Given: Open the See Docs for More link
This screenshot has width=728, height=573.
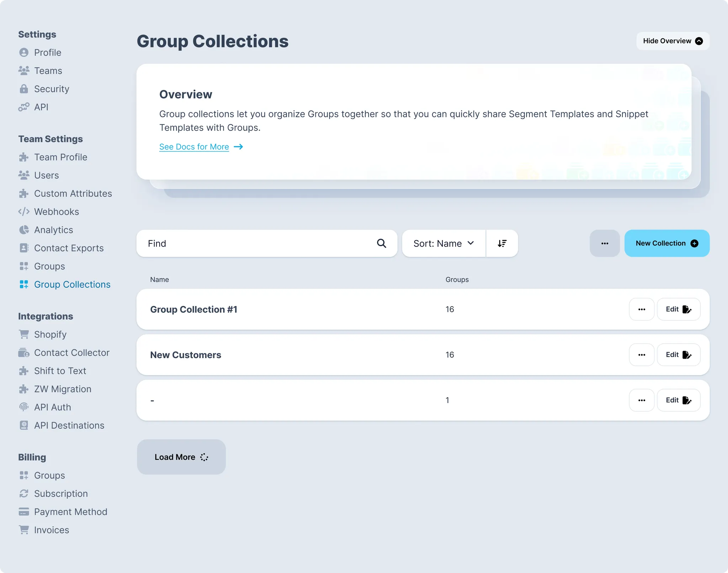Looking at the screenshot, I should pos(194,147).
